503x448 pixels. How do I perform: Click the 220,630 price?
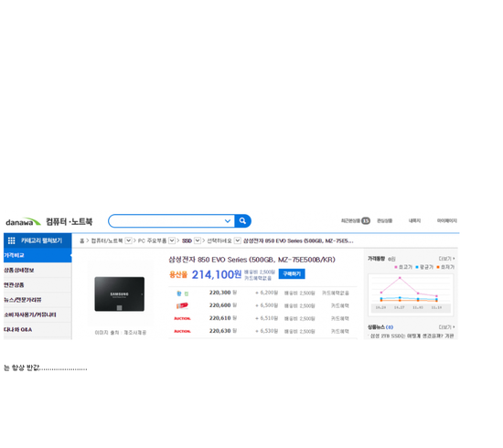(x=220, y=331)
